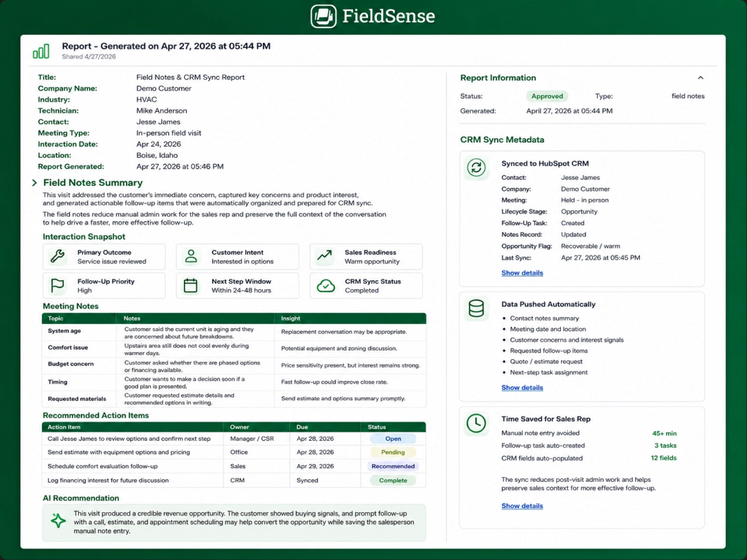
Task: Click the flag icon for Follow-Up Priority
Action: pyautogui.click(x=57, y=285)
